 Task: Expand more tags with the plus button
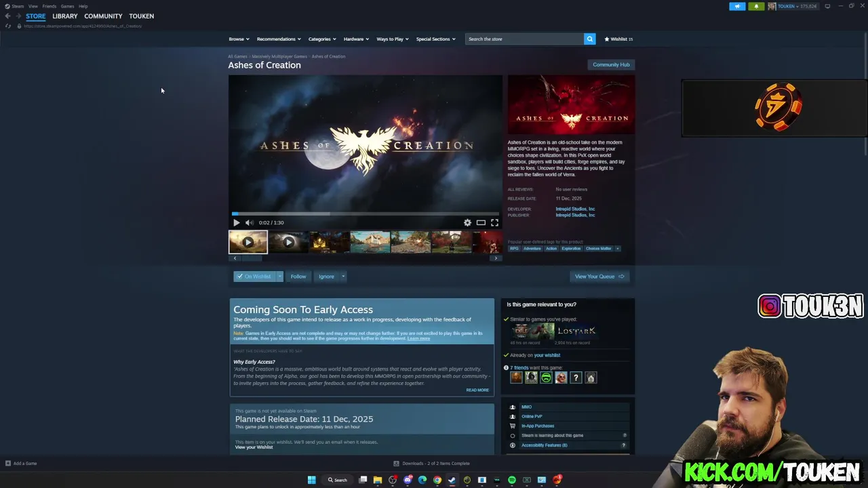tap(618, 249)
